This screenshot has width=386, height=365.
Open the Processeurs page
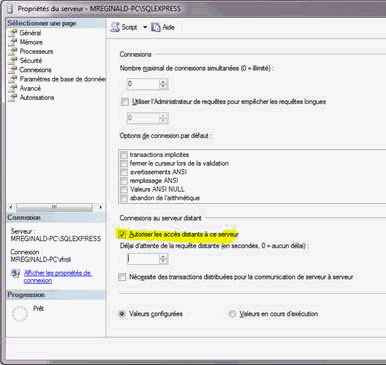pos(36,51)
